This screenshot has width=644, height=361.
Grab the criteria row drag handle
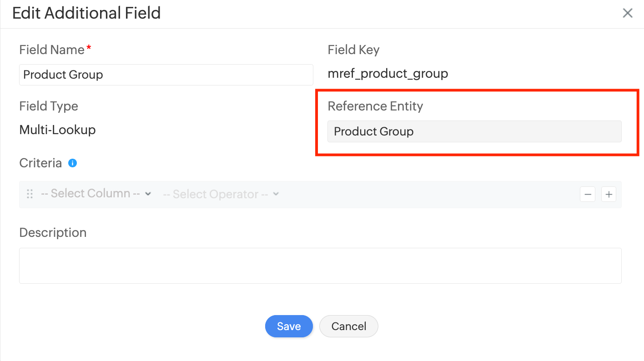(30, 194)
